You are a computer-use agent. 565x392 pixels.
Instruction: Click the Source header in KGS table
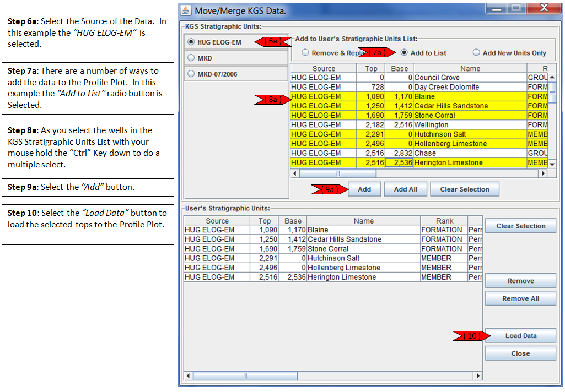324,68
